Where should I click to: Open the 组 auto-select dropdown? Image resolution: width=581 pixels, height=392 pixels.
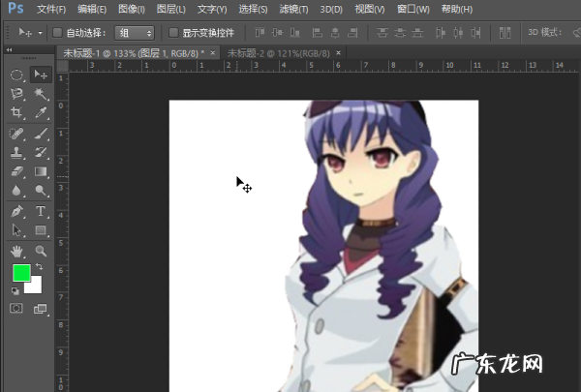click(135, 32)
